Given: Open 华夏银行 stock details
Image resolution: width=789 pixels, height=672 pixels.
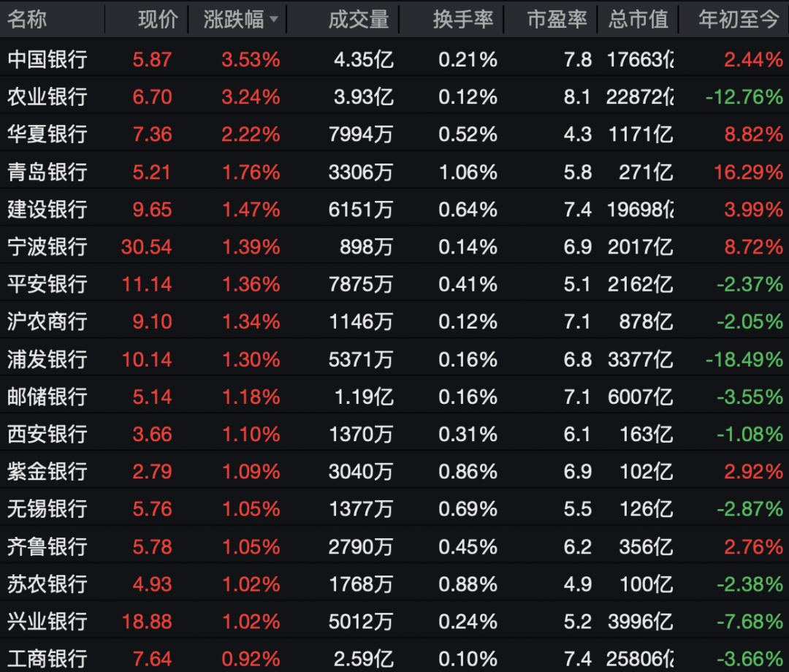Looking at the screenshot, I should point(47,134).
